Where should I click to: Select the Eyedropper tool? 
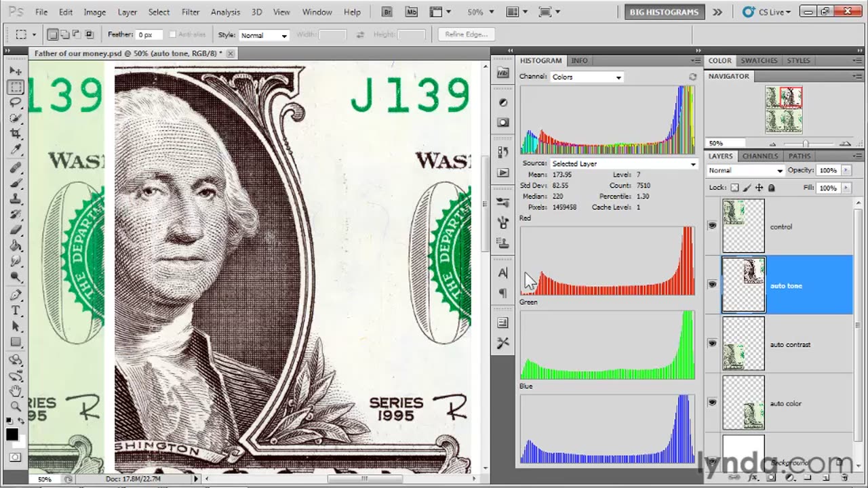coord(16,150)
